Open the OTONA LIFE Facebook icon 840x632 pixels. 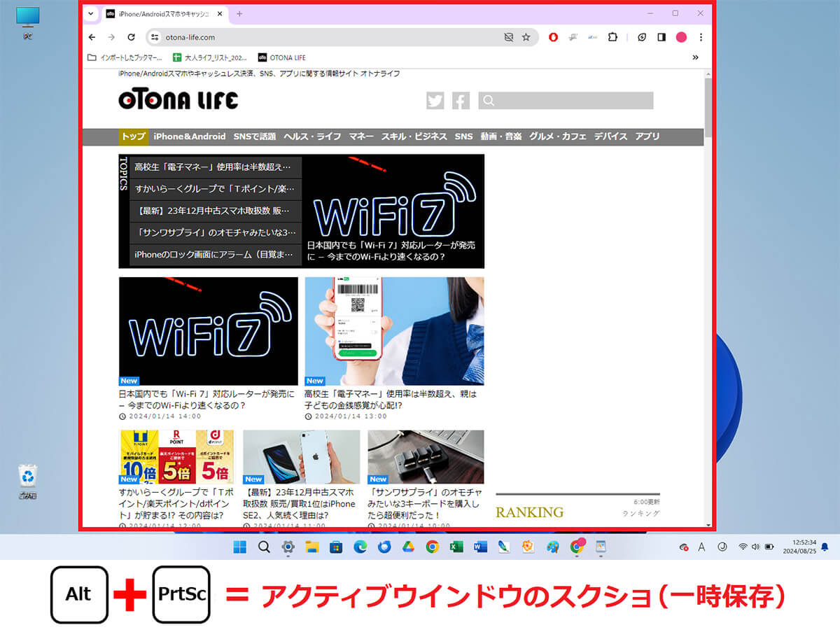pyautogui.click(x=461, y=101)
